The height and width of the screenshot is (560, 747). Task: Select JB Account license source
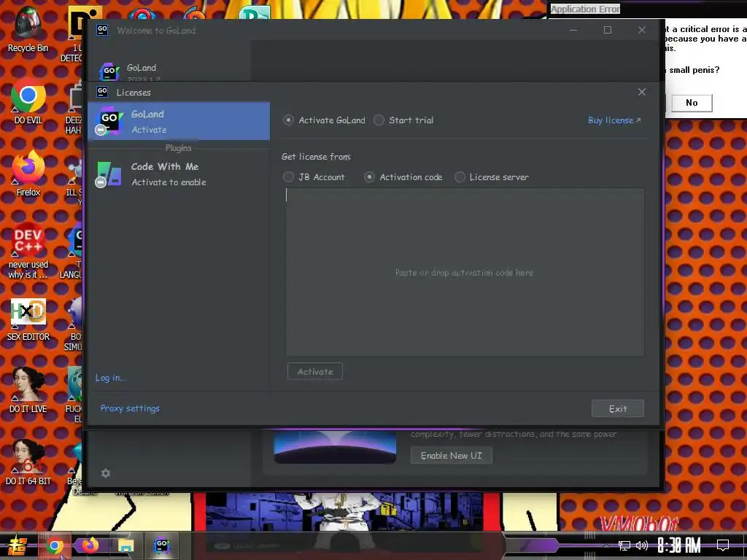point(288,177)
